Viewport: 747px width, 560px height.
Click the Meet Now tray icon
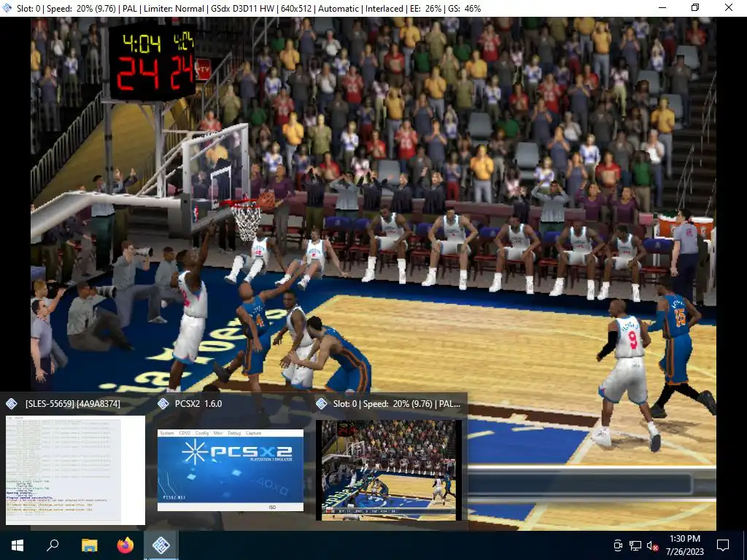[x=617, y=545]
